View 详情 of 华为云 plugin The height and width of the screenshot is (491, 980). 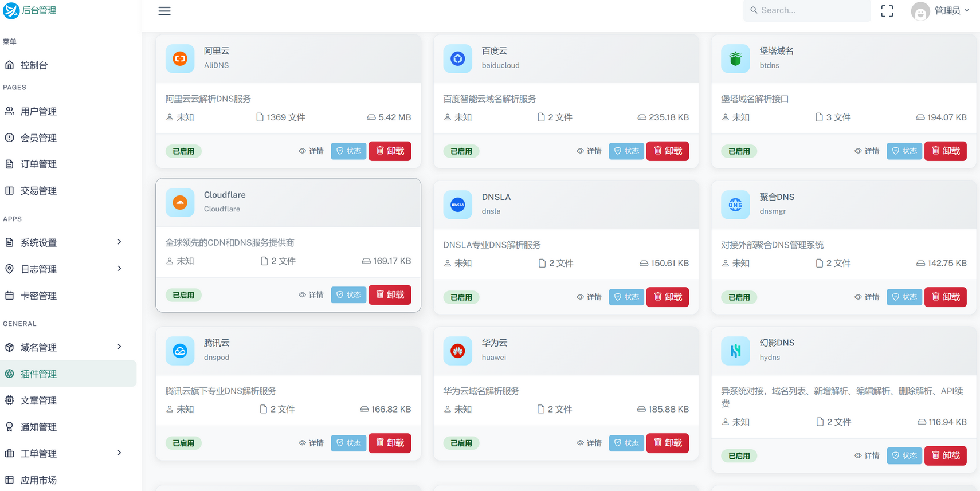[589, 443]
